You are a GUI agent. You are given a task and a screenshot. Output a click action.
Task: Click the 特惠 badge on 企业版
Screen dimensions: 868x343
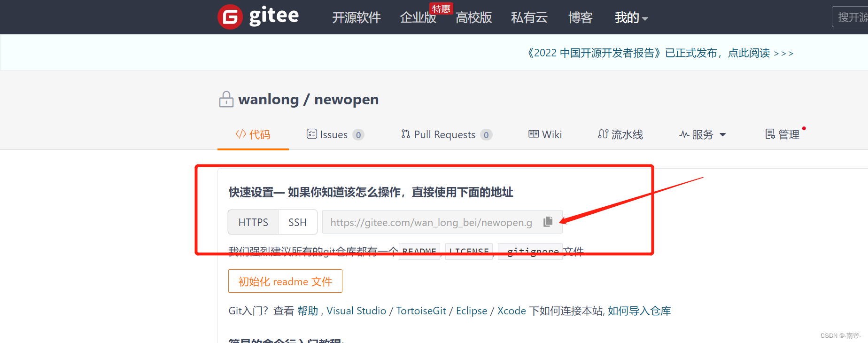pyautogui.click(x=441, y=8)
